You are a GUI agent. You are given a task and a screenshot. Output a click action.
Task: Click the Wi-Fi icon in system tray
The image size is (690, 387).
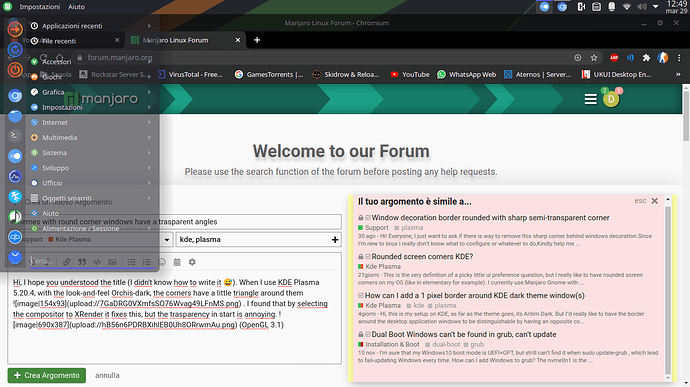[x=627, y=7]
